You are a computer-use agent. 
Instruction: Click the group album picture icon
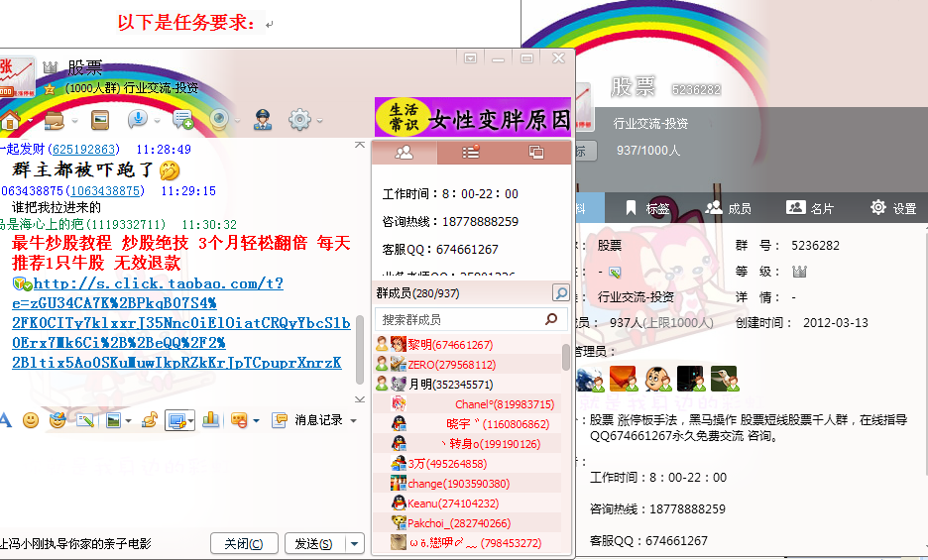[99, 121]
